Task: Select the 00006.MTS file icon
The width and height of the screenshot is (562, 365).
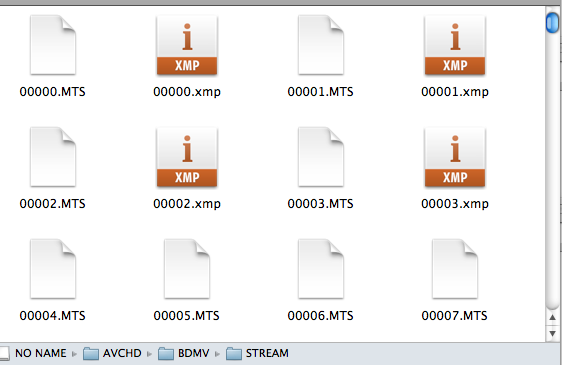Action: click(x=321, y=269)
